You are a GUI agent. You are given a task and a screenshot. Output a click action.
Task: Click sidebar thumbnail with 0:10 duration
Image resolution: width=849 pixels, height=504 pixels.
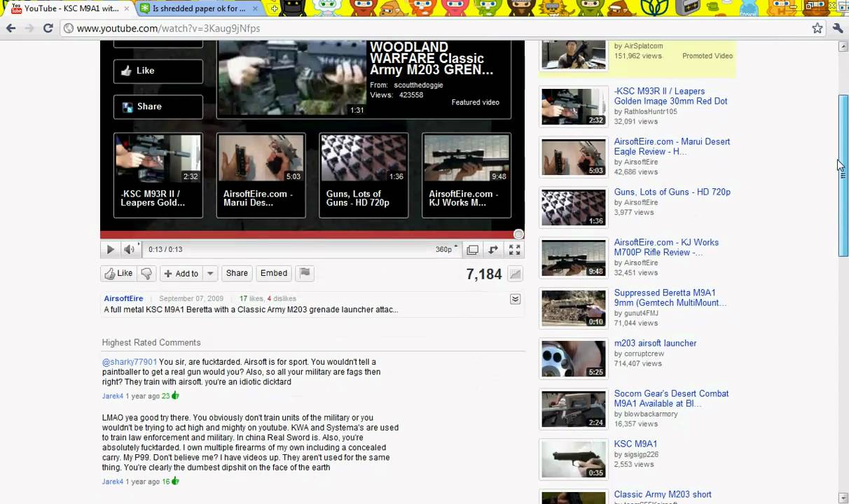coord(574,308)
